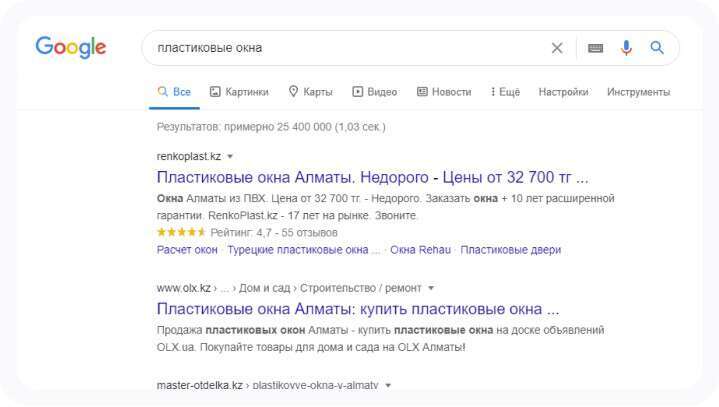Click the www.olx.kz breadcrumb address

pos(289,288)
